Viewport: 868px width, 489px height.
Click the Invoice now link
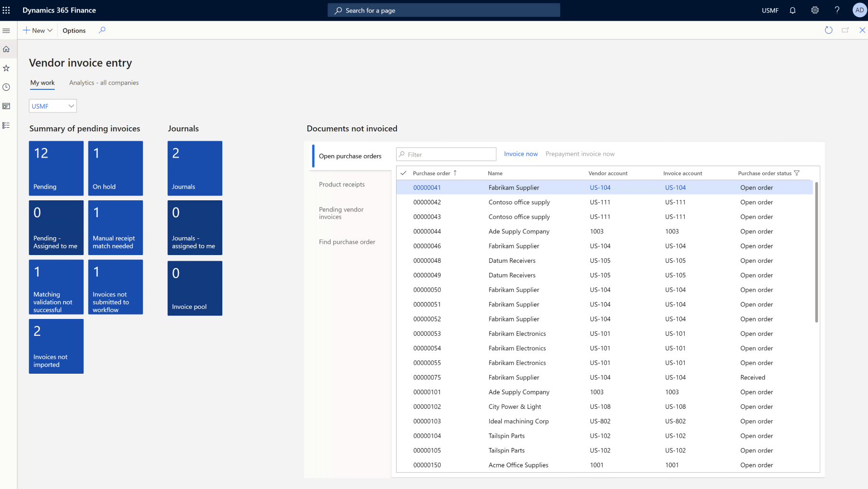[521, 153]
